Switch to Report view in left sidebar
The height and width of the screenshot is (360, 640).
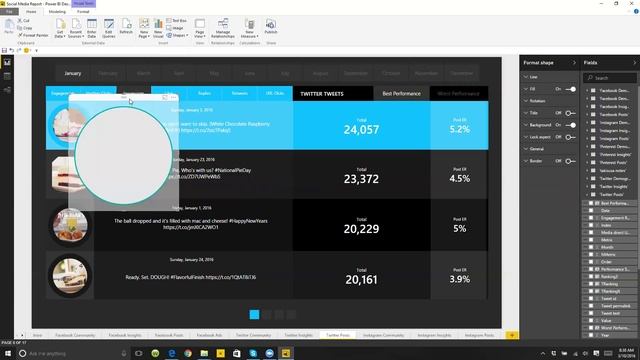click(7, 62)
